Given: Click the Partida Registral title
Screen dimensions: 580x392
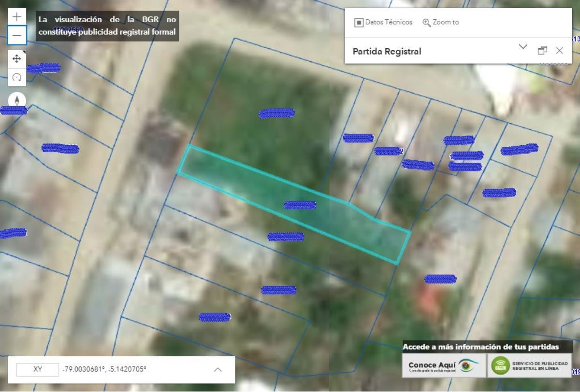Looking at the screenshot, I should click(387, 51).
